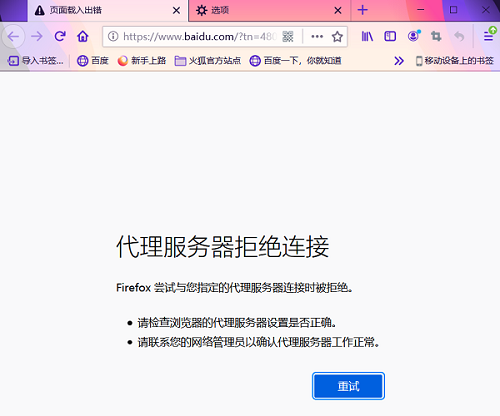Show site information for baidu.com

pyautogui.click(x=113, y=36)
